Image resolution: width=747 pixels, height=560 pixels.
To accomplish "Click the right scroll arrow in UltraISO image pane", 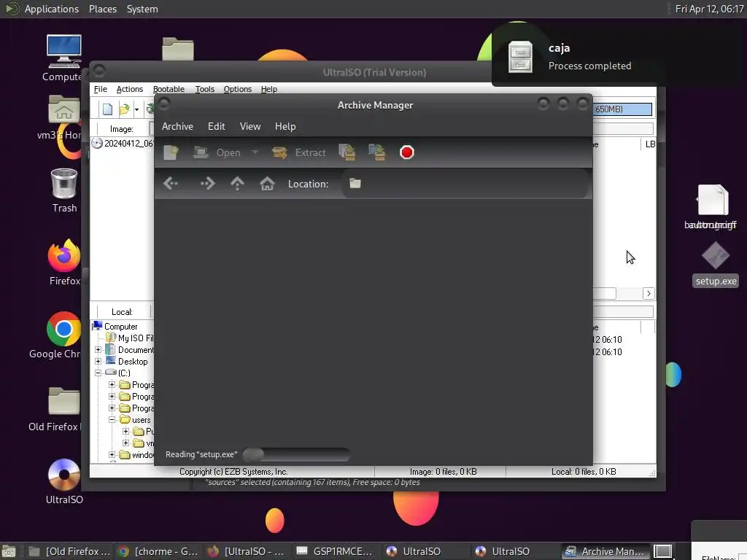I will coord(649,293).
